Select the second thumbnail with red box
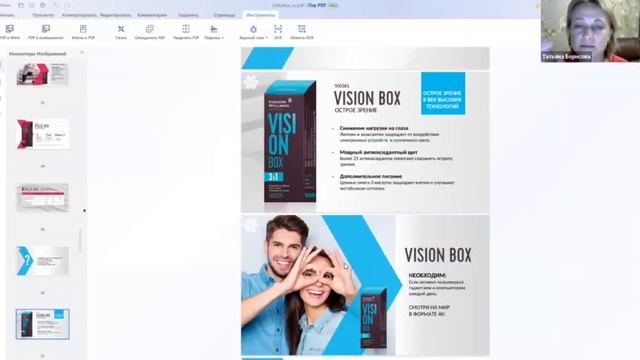 (42, 134)
